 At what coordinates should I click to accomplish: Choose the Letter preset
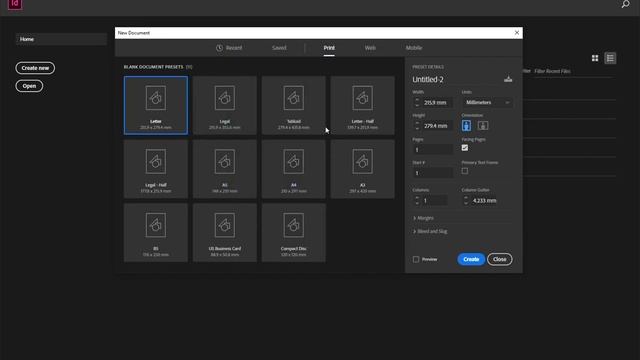point(156,105)
